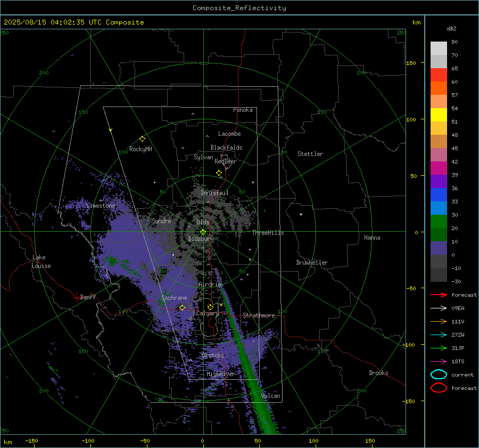Click the bright green 20-30 dBZ swatch
Screen dimensions: 479x448
[439, 222]
